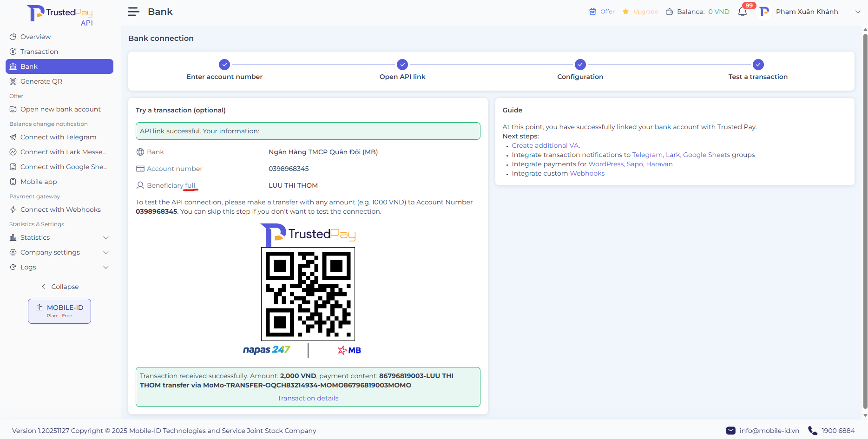Expand the Statistics submenu chevron
The image size is (868, 439).
click(106, 237)
